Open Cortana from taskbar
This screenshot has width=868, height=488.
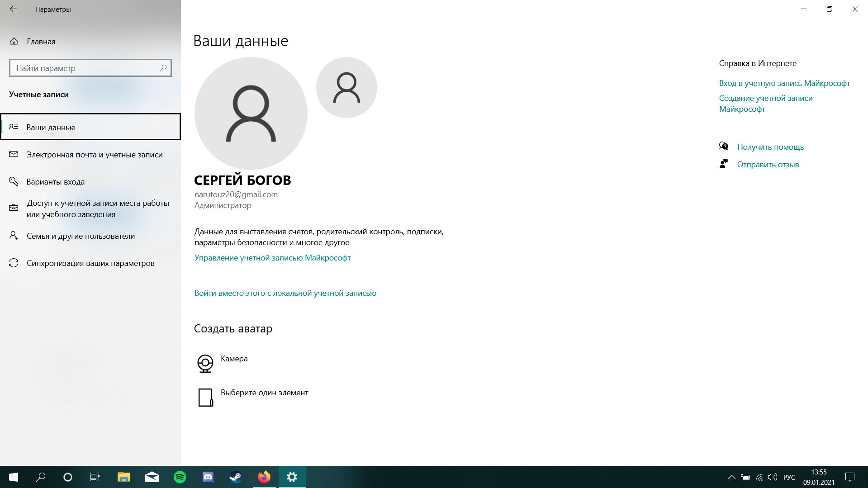pos(68,477)
